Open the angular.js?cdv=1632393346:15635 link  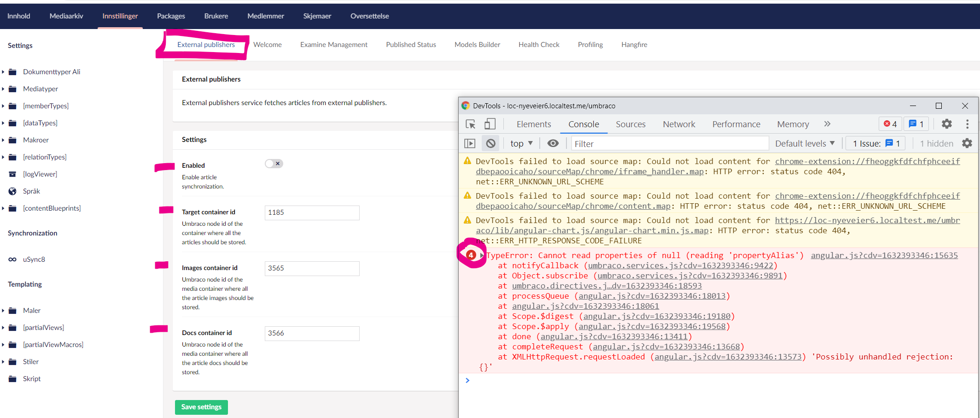click(x=884, y=255)
